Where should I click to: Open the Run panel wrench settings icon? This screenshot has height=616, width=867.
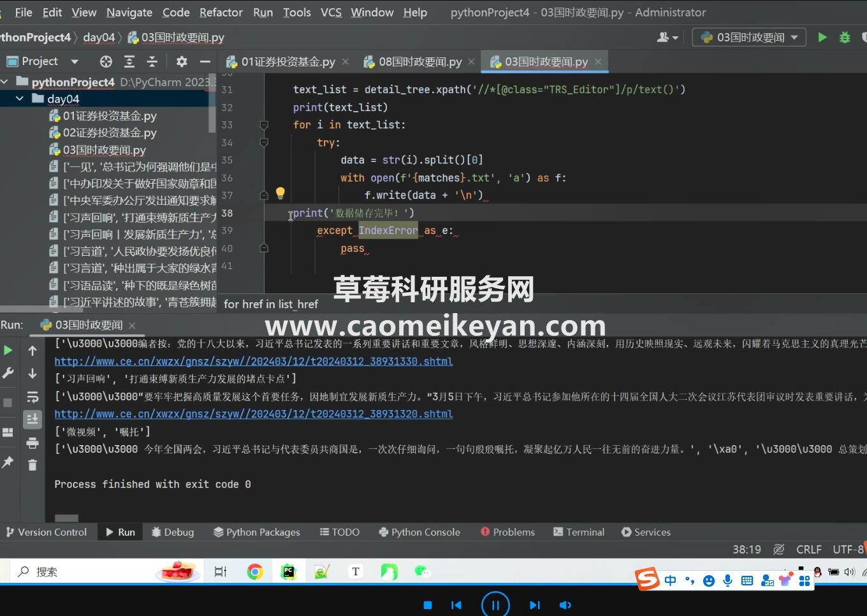click(x=8, y=373)
